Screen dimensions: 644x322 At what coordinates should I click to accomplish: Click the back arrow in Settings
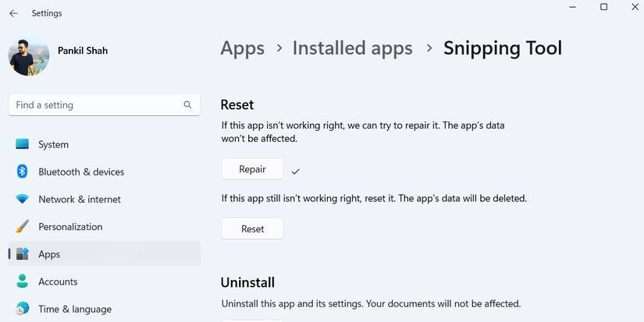pyautogui.click(x=13, y=13)
